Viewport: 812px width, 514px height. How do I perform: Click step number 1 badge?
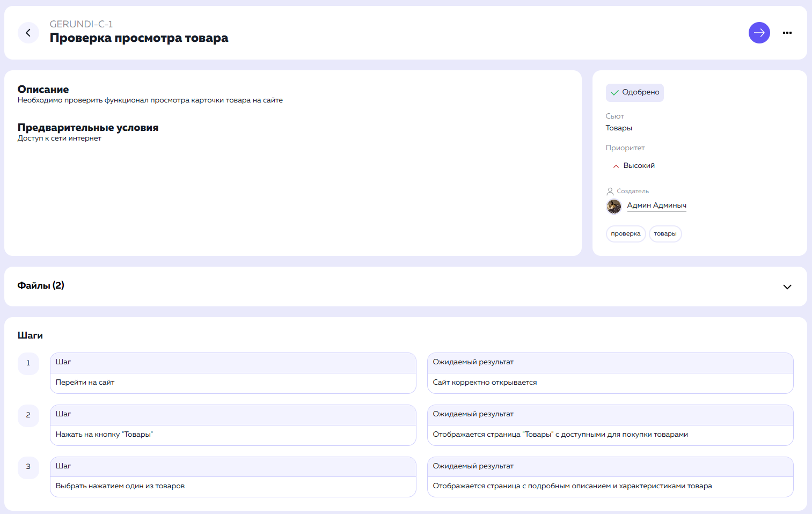(28, 363)
